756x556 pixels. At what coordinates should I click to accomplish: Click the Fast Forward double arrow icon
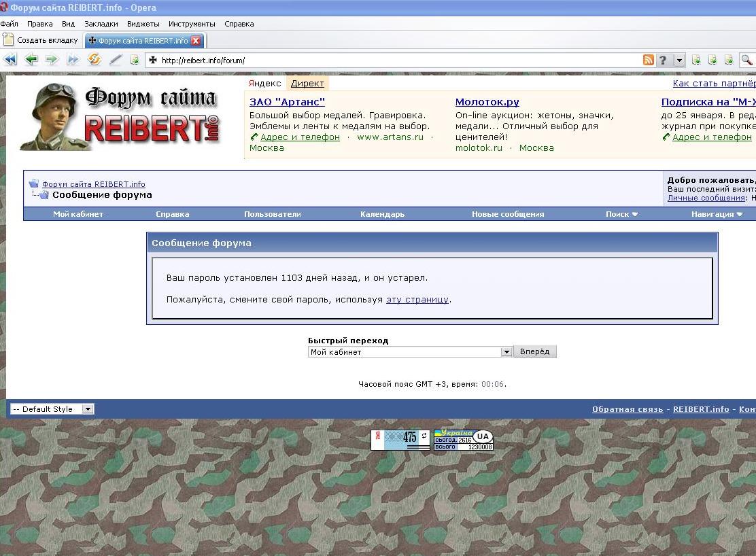tap(73, 60)
